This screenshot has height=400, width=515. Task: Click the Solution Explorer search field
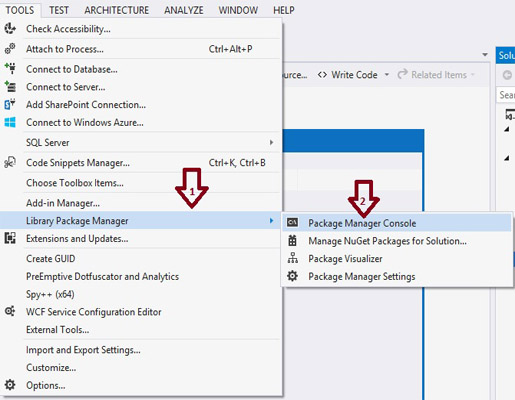(x=506, y=95)
